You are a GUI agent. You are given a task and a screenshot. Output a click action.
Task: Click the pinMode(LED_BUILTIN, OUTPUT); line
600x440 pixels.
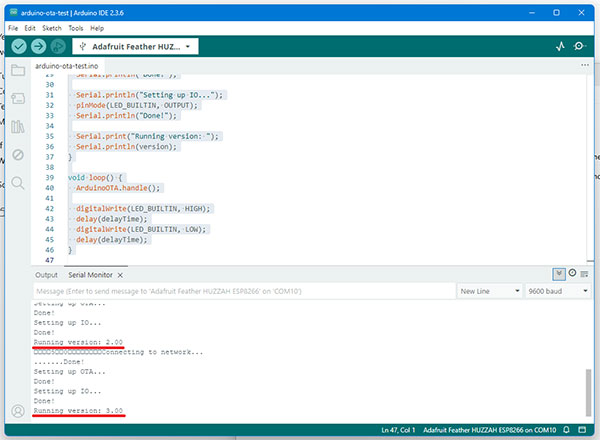(x=137, y=105)
